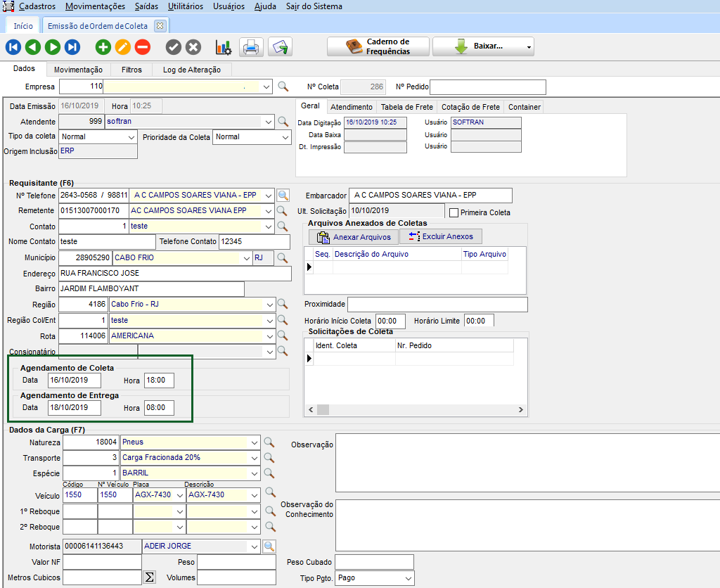Expand the Tipo da coleta dropdown
This screenshot has width=720, height=588.
point(131,137)
